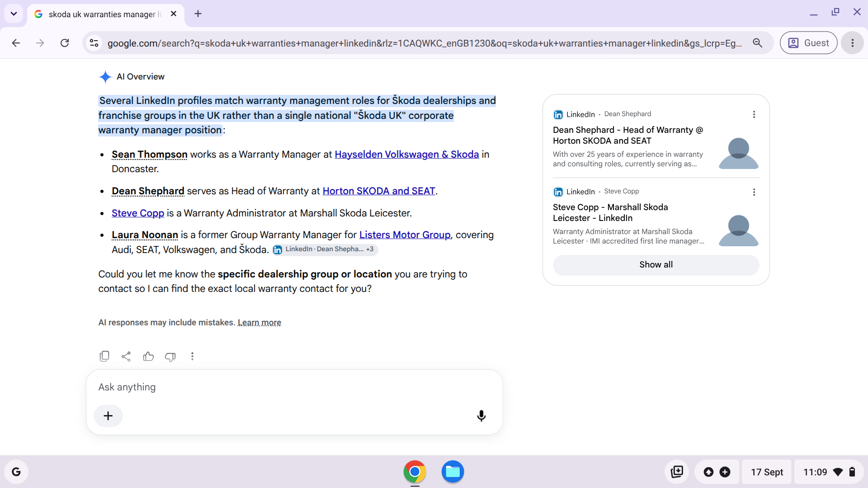Expand tab search chevron
Viewport: 868px width, 488px height.
coord(14,14)
